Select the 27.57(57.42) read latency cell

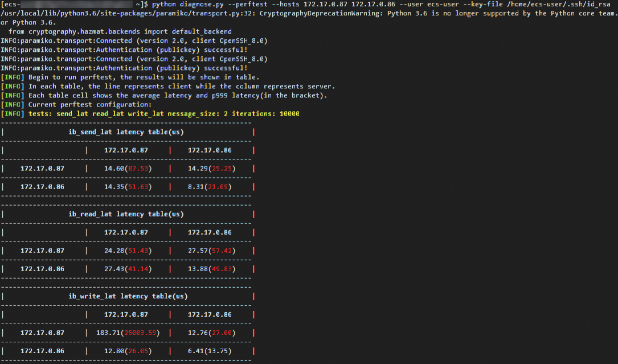tap(211, 250)
